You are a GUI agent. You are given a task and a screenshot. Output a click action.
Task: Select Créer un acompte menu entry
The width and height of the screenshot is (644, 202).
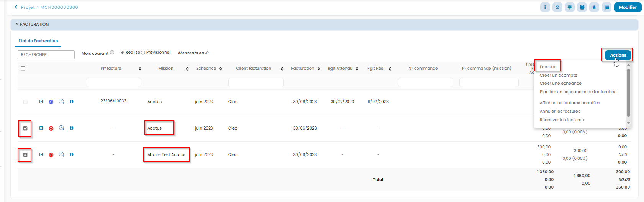point(558,75)
